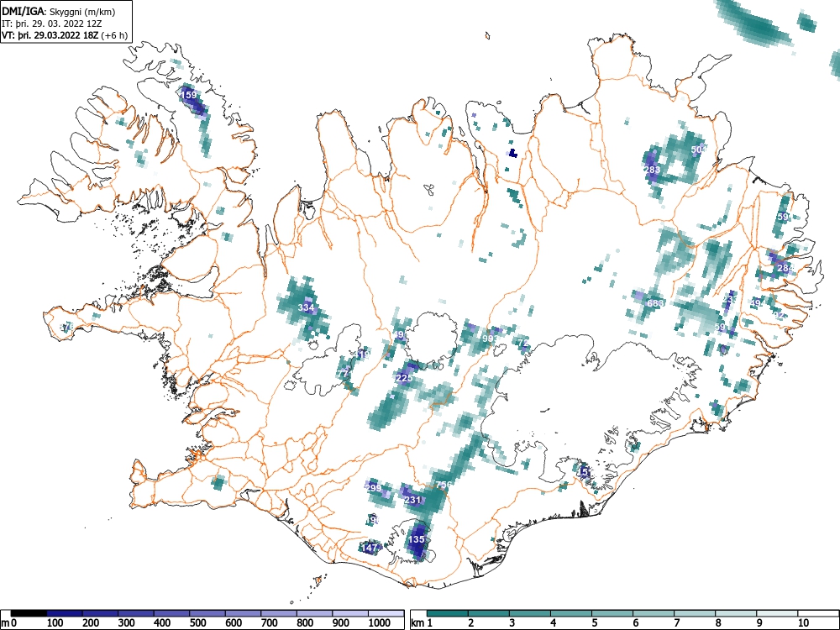Screen dimensions: 840x630
Task: Click the '135' visibility value over the glacier
Action: click(417, 539)
